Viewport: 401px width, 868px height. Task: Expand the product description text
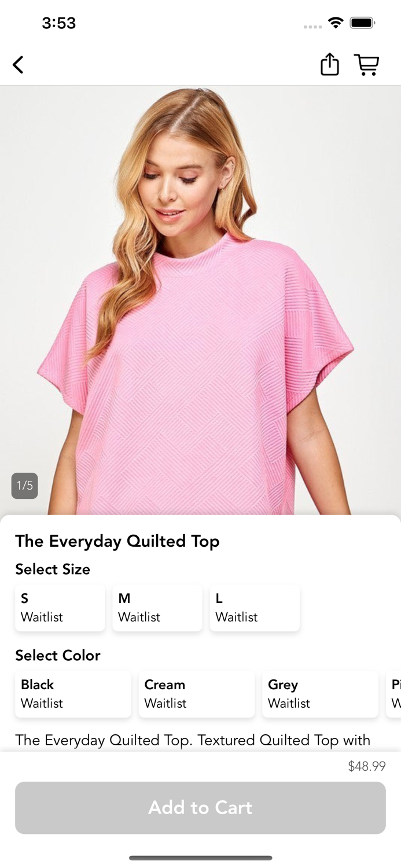193,740
